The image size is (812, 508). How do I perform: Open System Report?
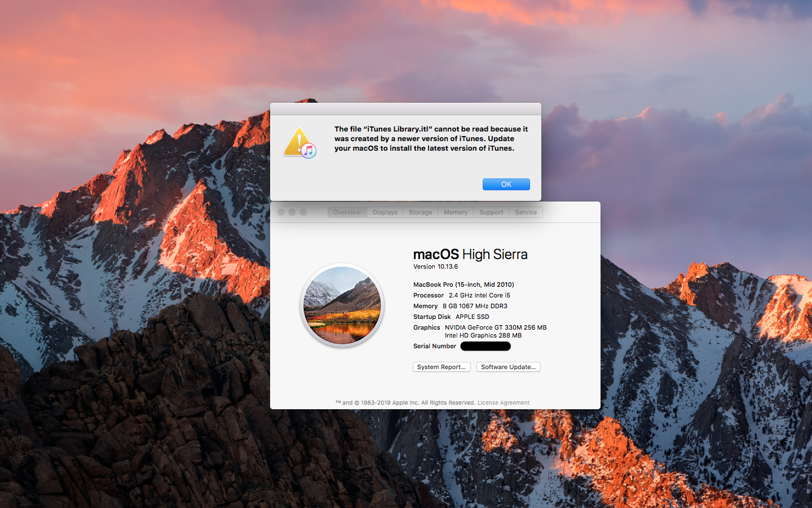442,367
